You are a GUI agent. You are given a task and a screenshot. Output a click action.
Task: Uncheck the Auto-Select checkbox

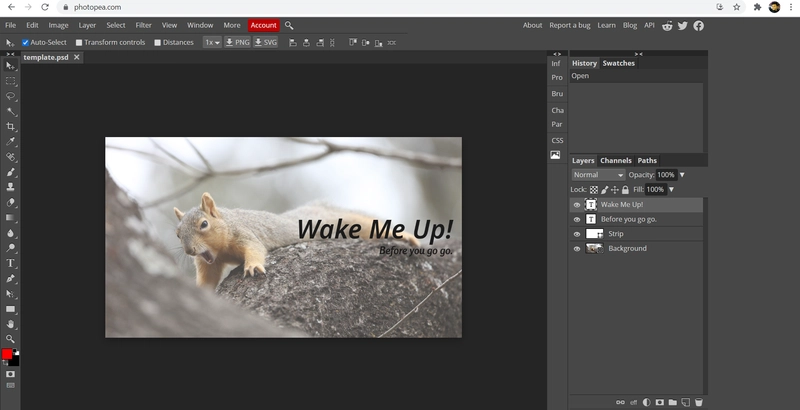coord(26,43)
